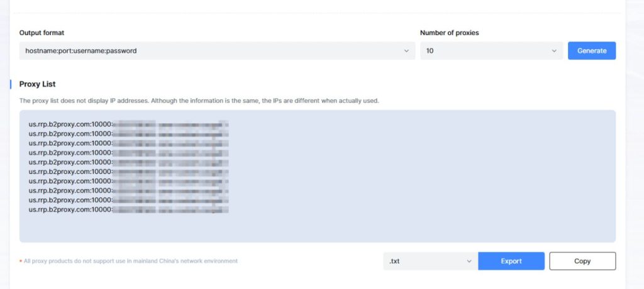Click the chevron arrow beside the value 10

pos(554,51)
